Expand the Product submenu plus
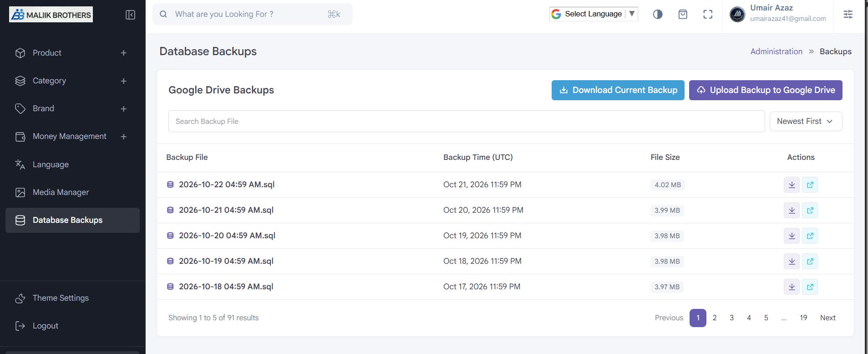This screenshot has height=354, width=868. 123,53
